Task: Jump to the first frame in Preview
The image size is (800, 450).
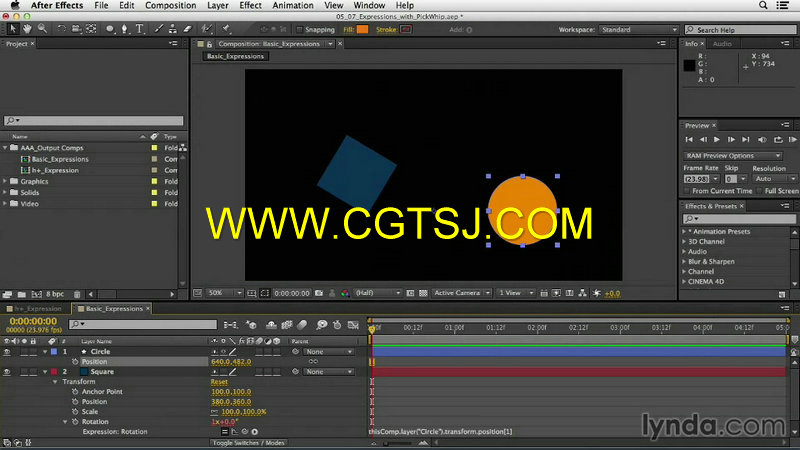Action: tap(689, 139)
